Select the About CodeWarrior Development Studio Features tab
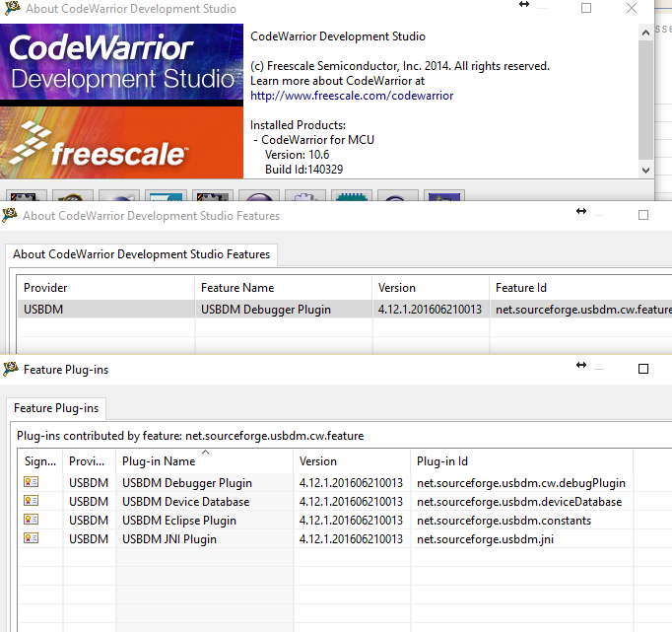This screenshot has height=632, width=672. pyautogui.click(x=142, y=254)
